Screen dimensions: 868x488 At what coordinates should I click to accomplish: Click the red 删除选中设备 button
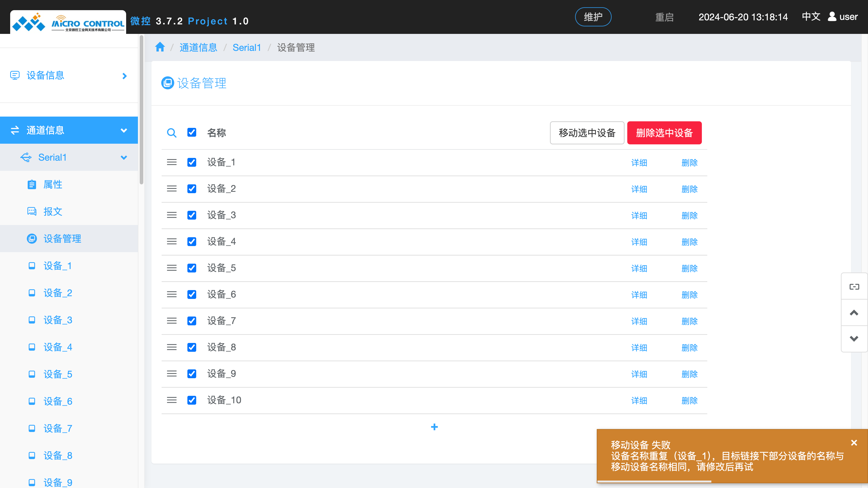pyautogui.click(x=664, y=133)
